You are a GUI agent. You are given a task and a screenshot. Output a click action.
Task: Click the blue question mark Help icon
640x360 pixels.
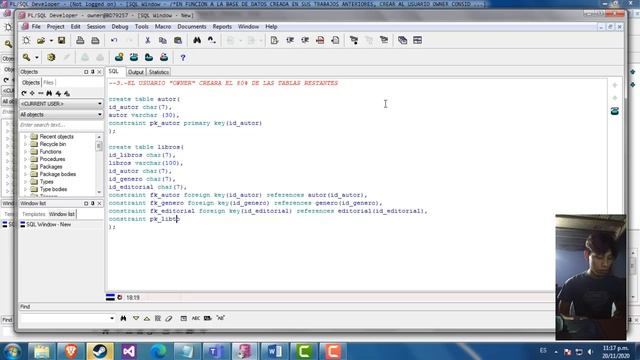coord(183,58)
